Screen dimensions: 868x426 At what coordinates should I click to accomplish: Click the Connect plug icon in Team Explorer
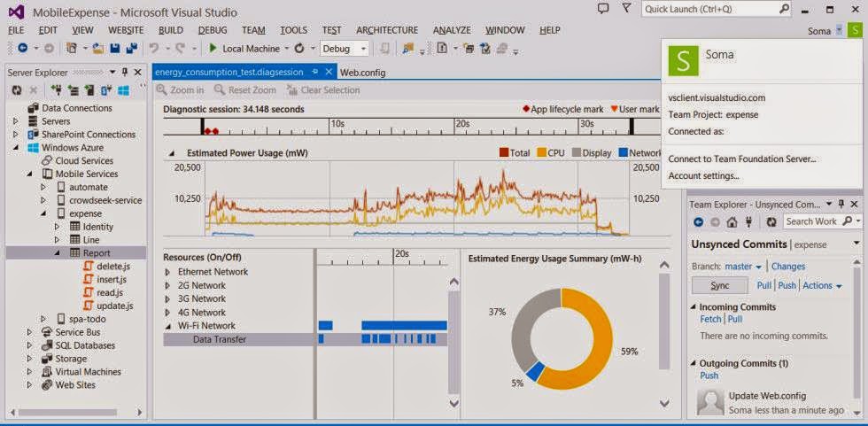coord(748,221)
